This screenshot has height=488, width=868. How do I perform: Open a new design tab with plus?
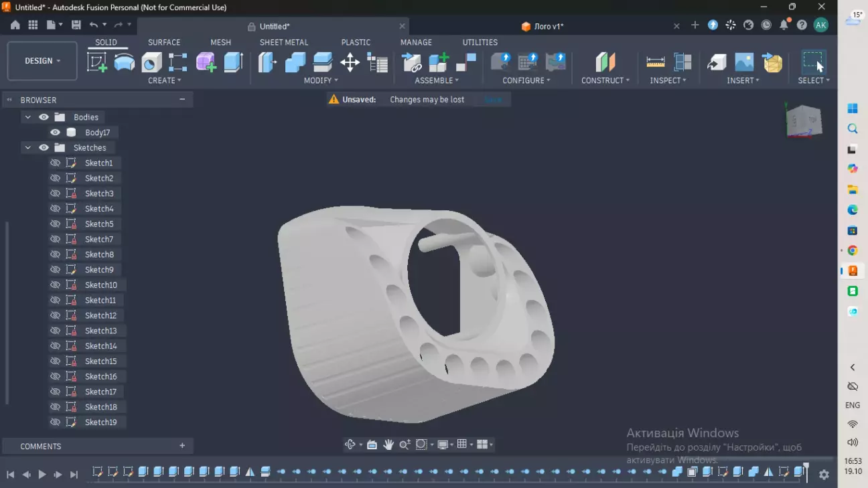point(695,25)
